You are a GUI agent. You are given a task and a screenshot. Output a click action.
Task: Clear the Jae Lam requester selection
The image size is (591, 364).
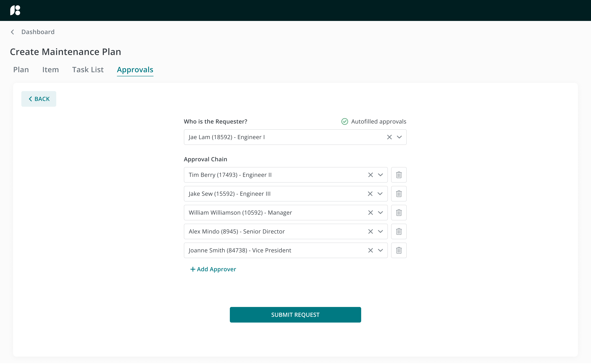click(x=389, y=137)
